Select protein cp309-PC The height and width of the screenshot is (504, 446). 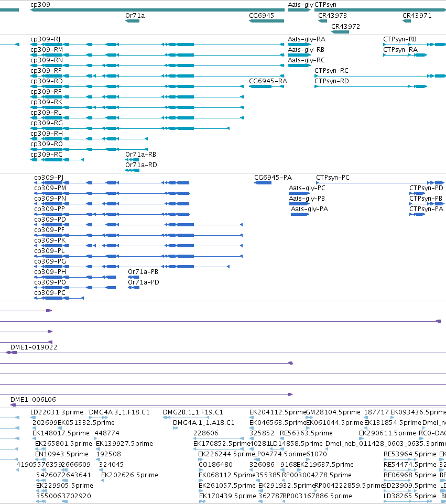(x=50, y=293)
